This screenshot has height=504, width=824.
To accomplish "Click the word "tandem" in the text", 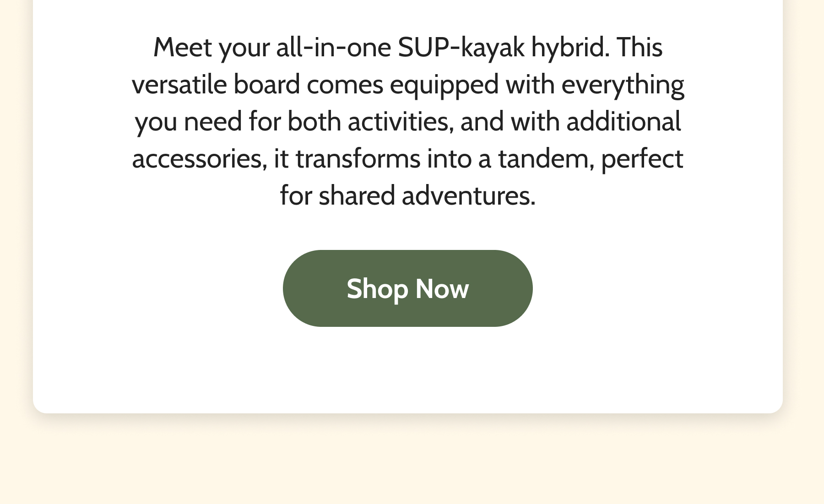I will [x=546, y=159].
